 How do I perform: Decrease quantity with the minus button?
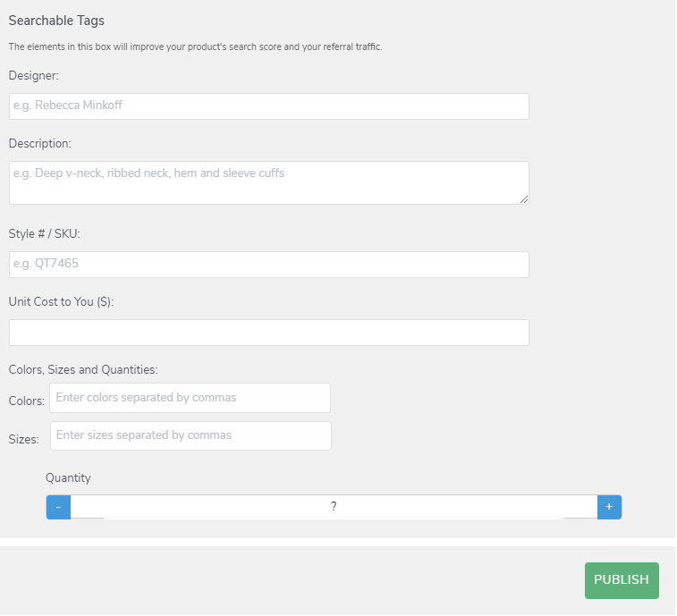pyautogui.click(x=58, y=507)
